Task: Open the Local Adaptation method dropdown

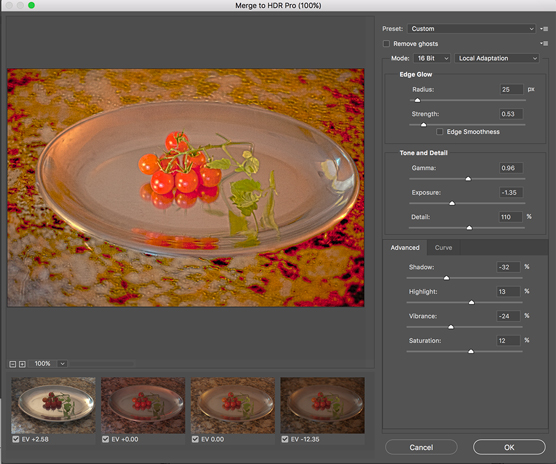Action: point(497,58)
